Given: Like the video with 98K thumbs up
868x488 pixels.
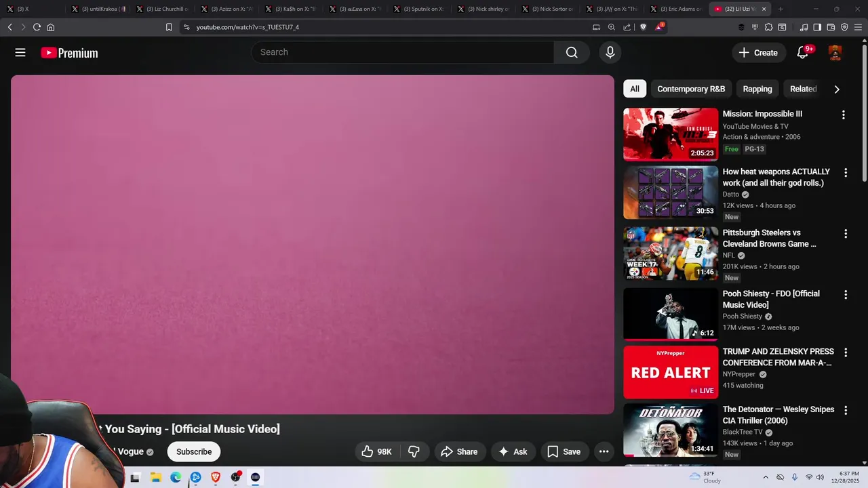Looking at the screenshot, I should click(377, 451).
